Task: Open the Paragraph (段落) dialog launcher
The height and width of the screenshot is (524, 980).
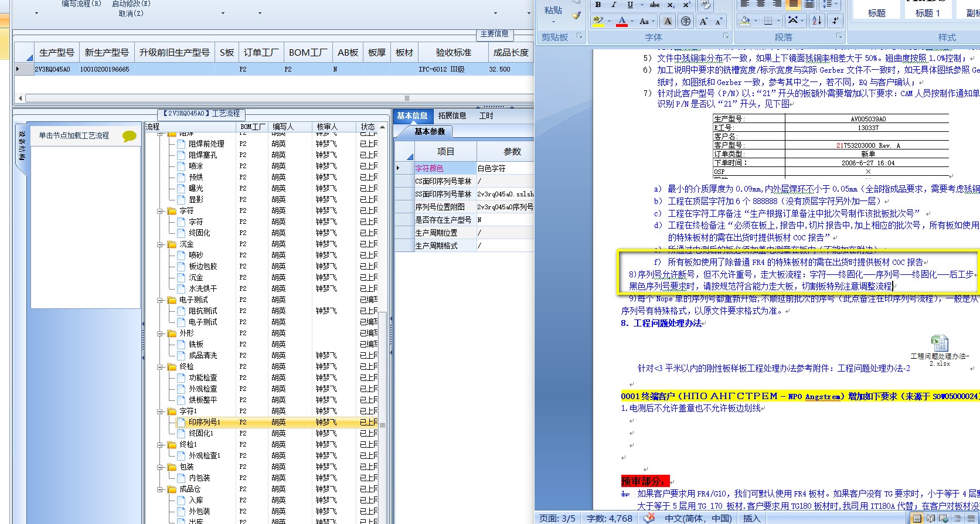Action: point(839,36)
